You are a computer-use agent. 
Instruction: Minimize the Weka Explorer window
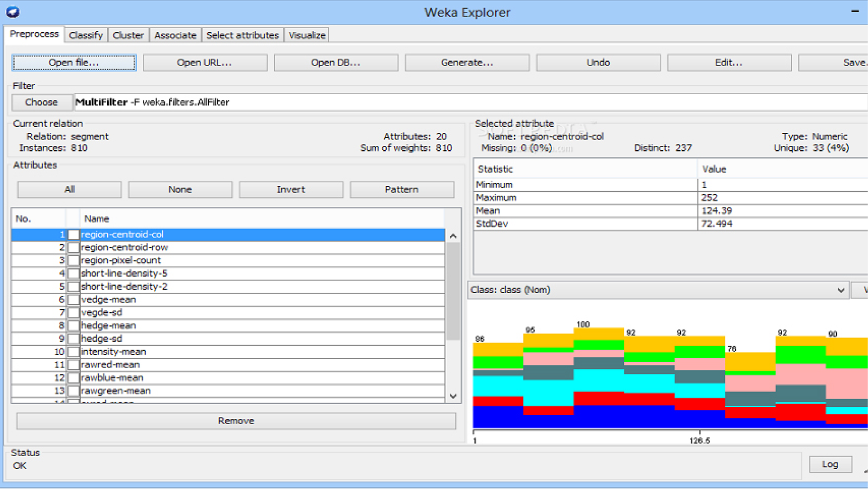pos(855,11)
